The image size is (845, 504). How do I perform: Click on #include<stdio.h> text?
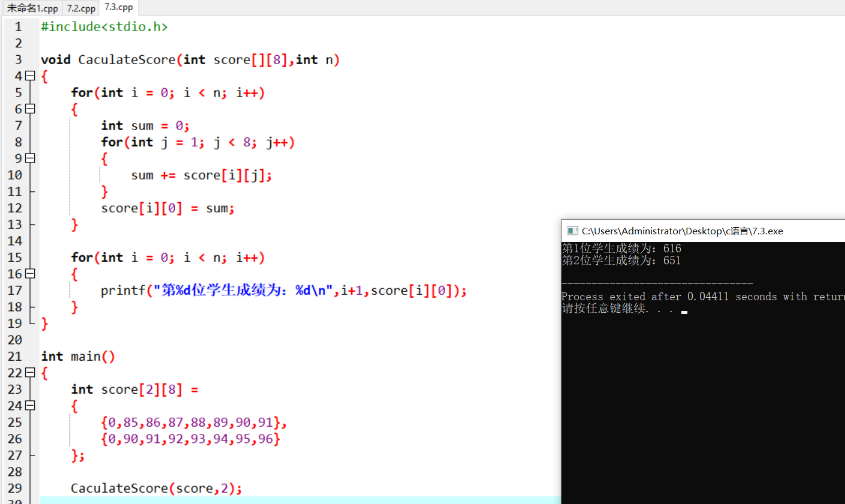104,27
